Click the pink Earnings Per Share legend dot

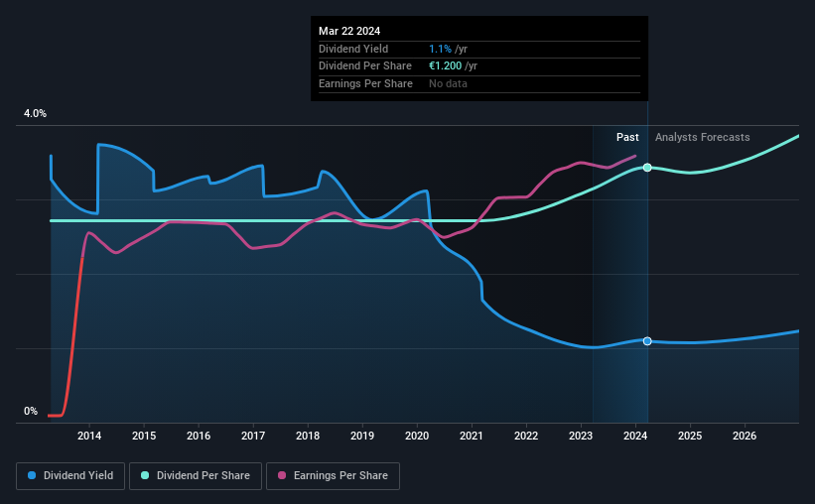pyautogui.click(x=282, y=475)
